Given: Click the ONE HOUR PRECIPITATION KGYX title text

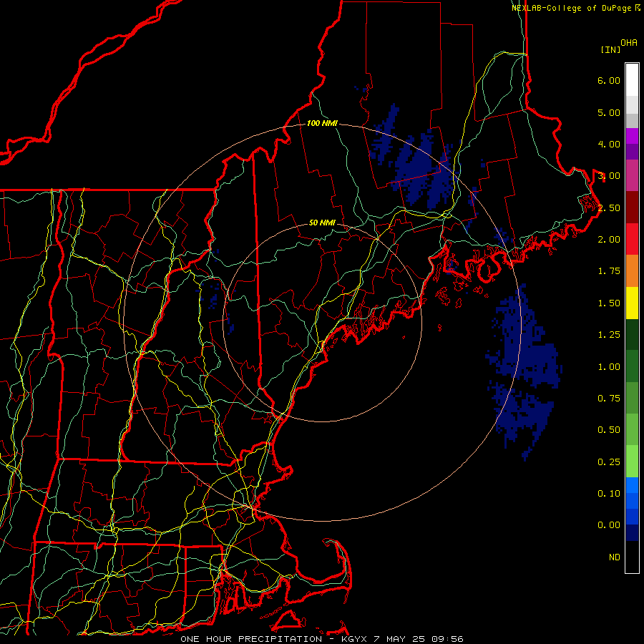Looking at the screenshot, I should click(322, 639).
